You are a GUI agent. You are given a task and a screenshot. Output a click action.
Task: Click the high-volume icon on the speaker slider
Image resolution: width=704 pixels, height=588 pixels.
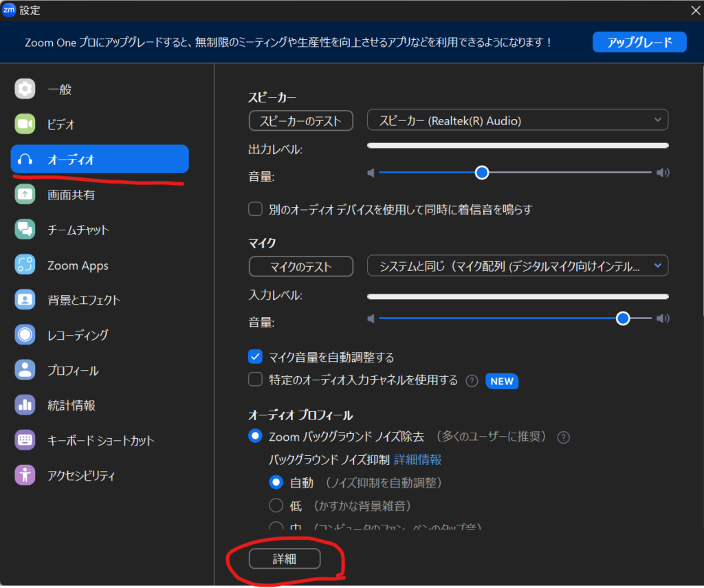(663, 173)
